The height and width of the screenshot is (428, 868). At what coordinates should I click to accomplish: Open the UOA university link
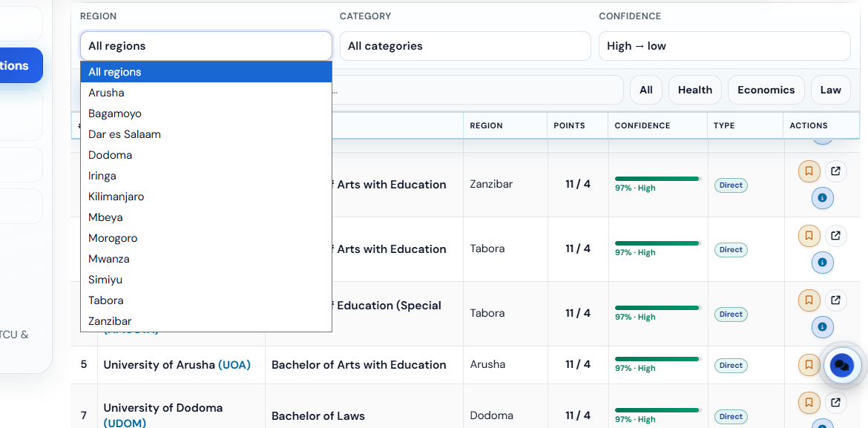coord(234,365)
